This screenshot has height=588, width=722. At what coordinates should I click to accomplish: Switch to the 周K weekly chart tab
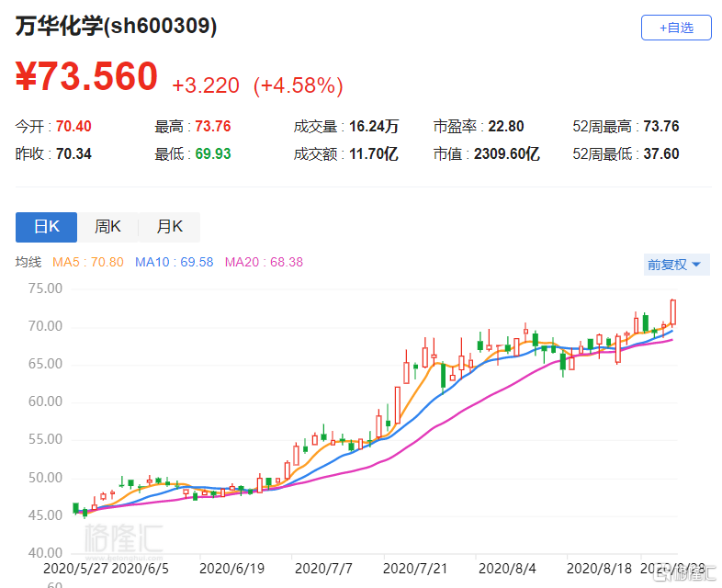(107, 227)
